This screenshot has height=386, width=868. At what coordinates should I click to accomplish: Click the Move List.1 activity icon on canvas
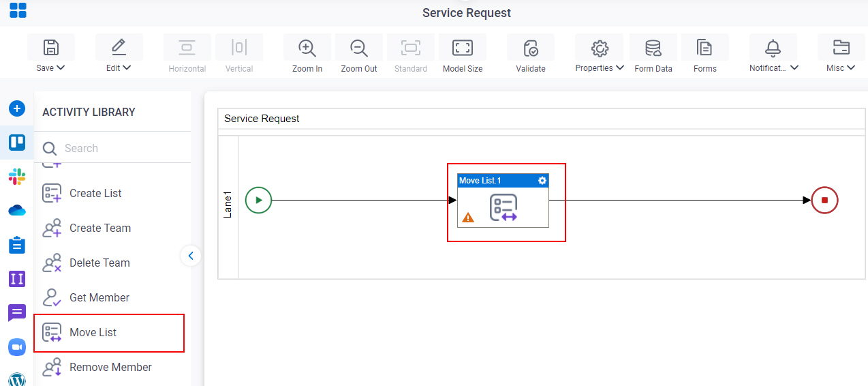click(x=503, y=207)
